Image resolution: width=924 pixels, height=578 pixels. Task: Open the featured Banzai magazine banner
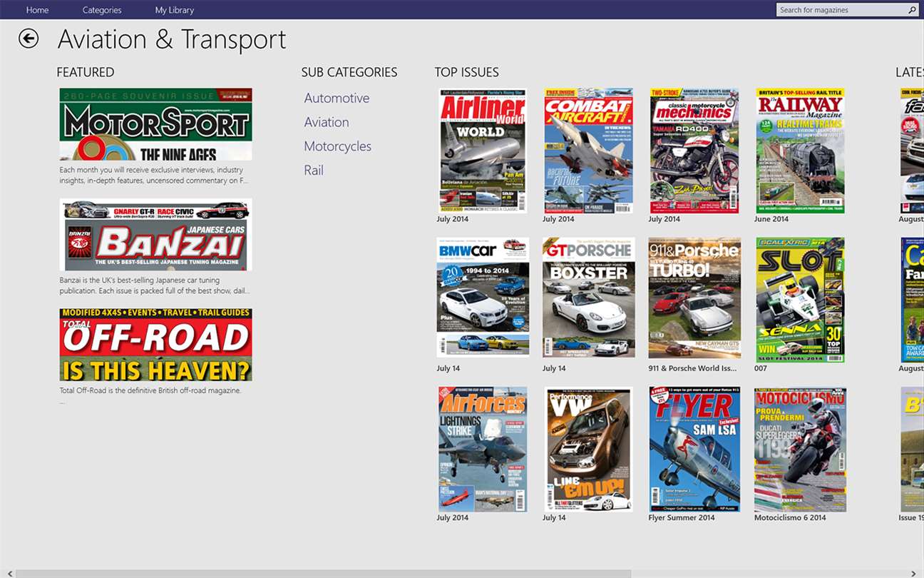click(155, 235)
